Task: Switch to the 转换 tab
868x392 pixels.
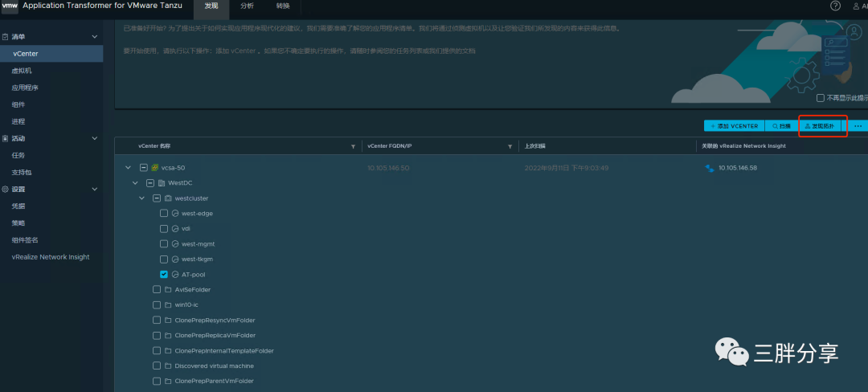Action: tap(283, 6)
